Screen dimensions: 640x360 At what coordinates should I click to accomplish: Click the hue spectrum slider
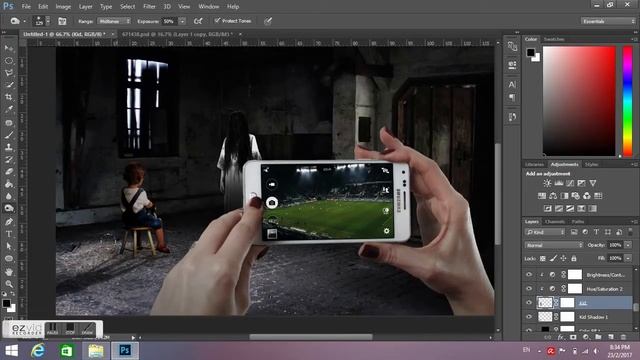click(627, 101)
